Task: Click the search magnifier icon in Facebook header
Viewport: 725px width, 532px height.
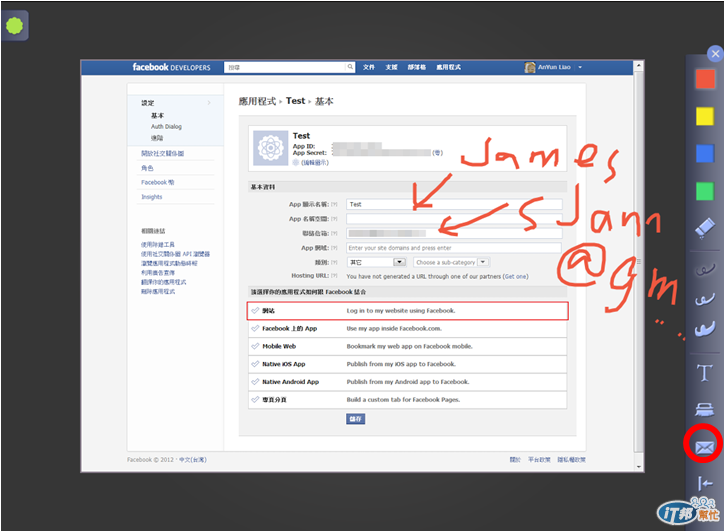Action: point(350,67)
